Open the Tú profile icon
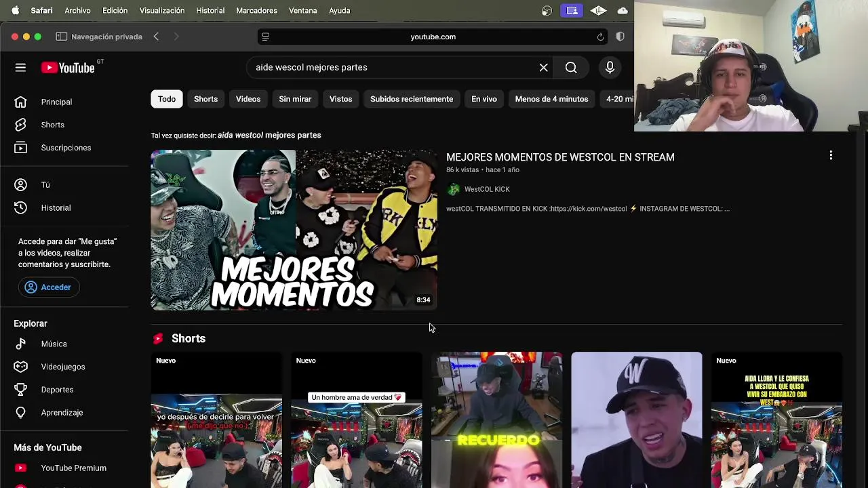The image size is (868, 488). coord(20,184)
